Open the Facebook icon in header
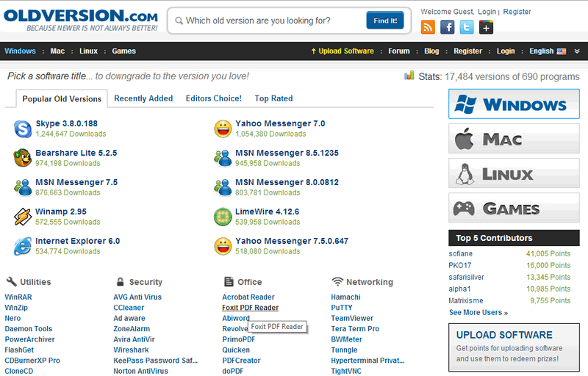Image resolution: width=588 pixels, height=376 pixels. coord(448,27)
